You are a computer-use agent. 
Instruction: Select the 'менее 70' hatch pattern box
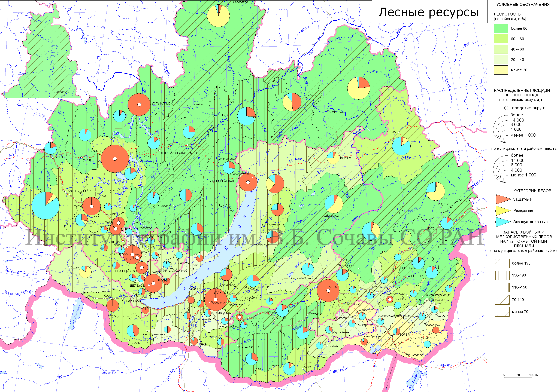coord(502,312)
